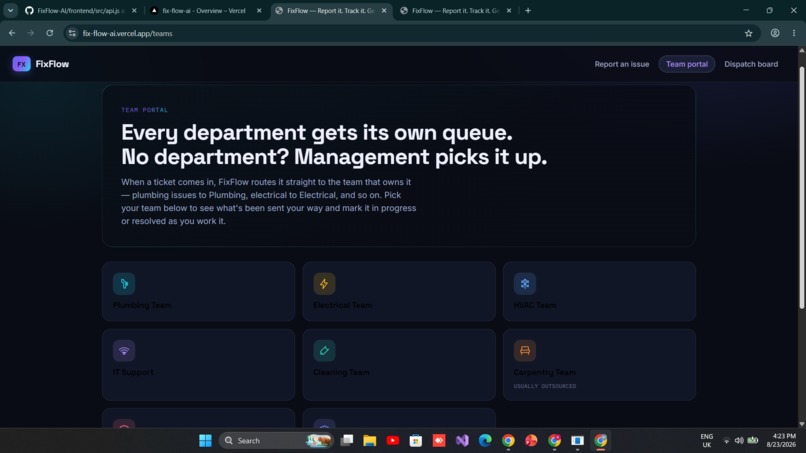Open the Electrical Team lightning bolt icon
Image resolution: width=806 pixels, height=453 pixels.
click(x=324, y=284)
